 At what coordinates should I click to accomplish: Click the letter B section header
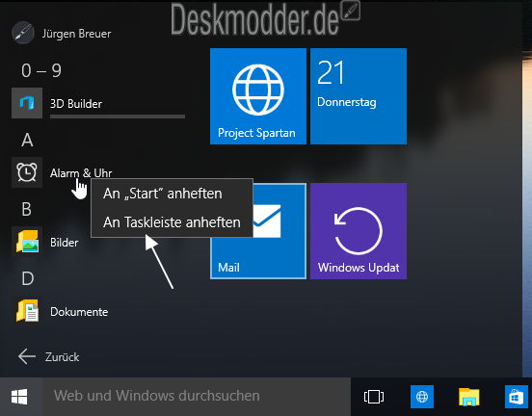(x=27, y=209)
